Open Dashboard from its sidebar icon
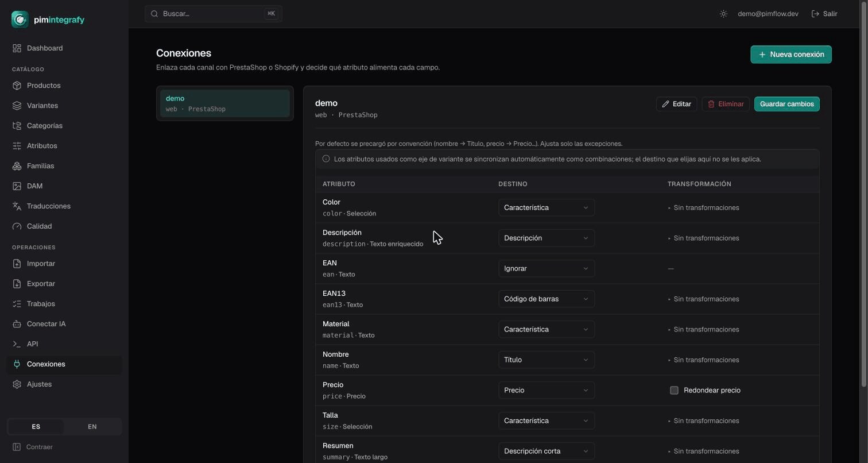 pos(17,48)
